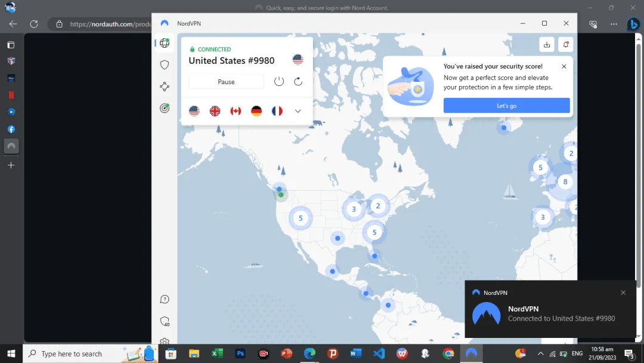This screenshot has height=363, width=644.
Task: Reconnect using the refresh arrow icon
Action: [298, 81]
